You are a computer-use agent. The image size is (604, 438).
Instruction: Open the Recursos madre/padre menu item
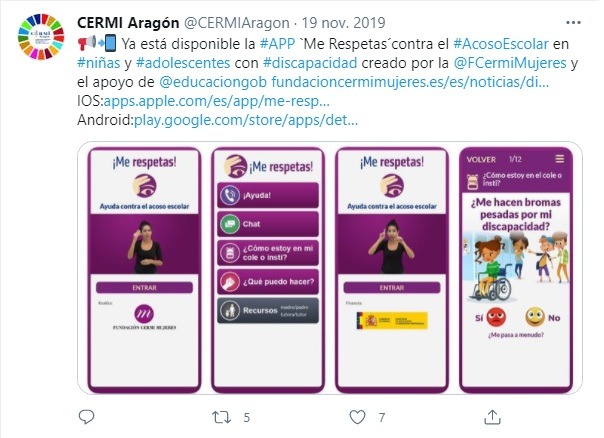pyautogui.click(x=268, y=310)
